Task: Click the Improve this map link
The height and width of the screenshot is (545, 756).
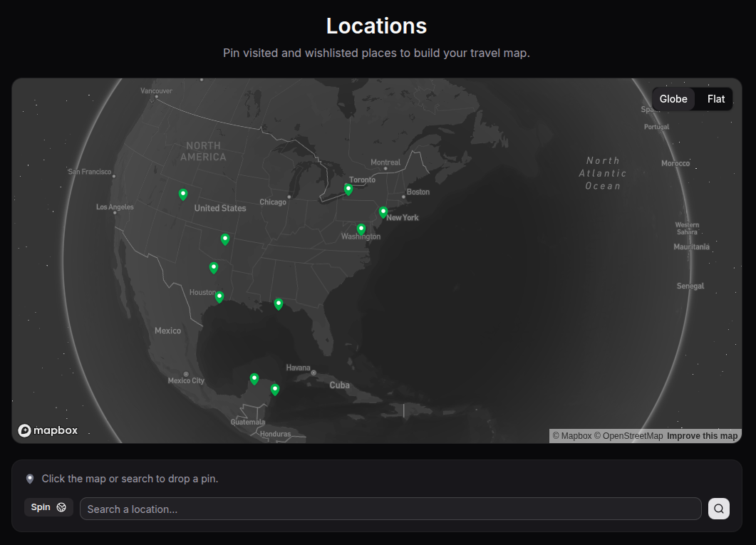Action: (x=702, y=435)
